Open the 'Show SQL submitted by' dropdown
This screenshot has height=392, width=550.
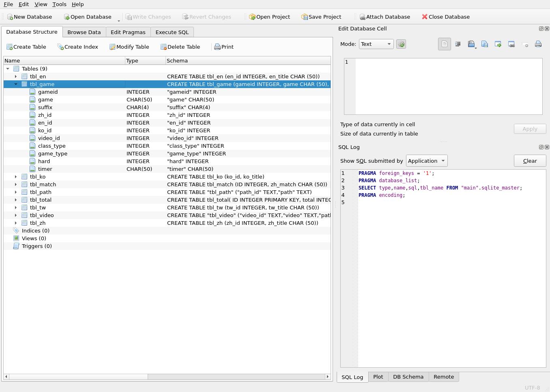[427, 161]
